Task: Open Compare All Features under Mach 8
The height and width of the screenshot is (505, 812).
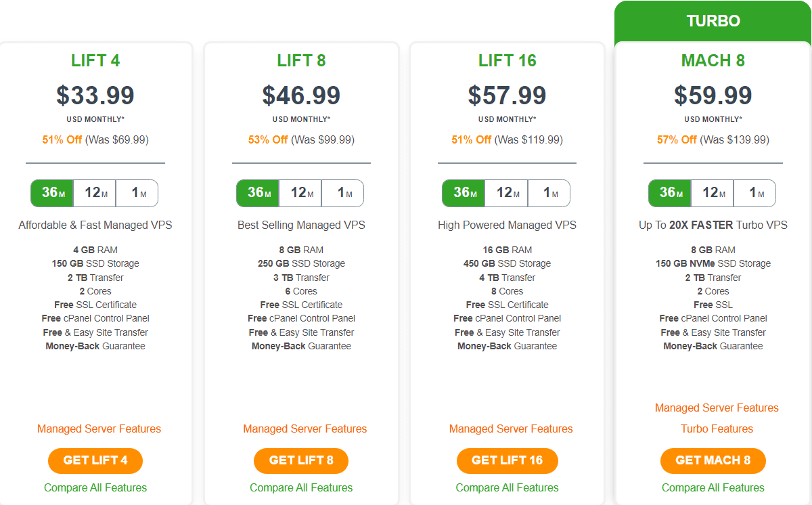Action: pyautogui.click(x=713, y=487)
